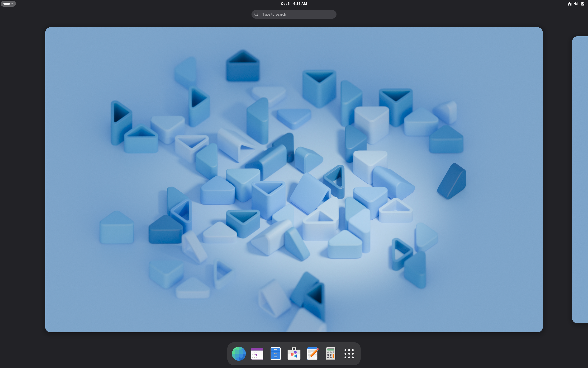Click the network status icon in the top bar
The width and height of the screenshot is (588, 368).
[569, 4]
